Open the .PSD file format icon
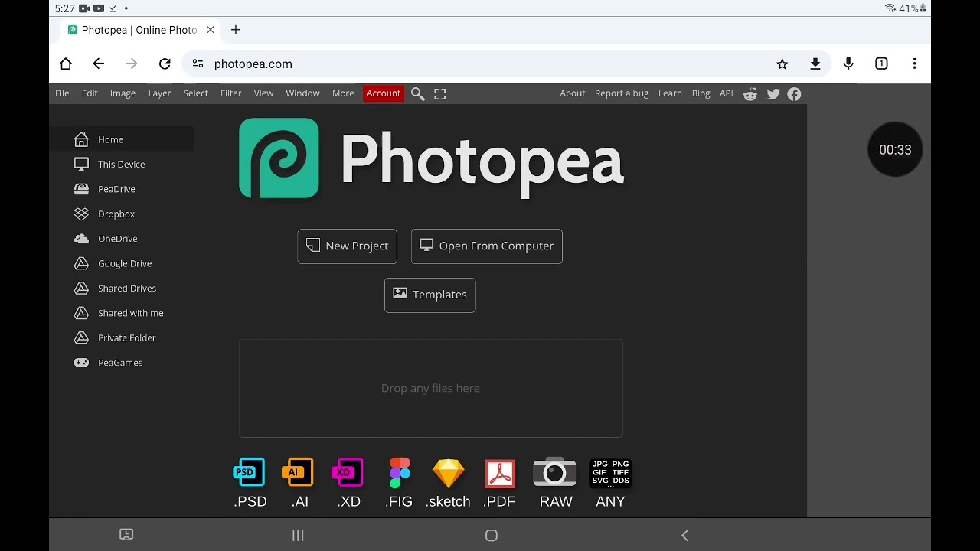Viewport: 980px width, 551px height. click(250, 473)
